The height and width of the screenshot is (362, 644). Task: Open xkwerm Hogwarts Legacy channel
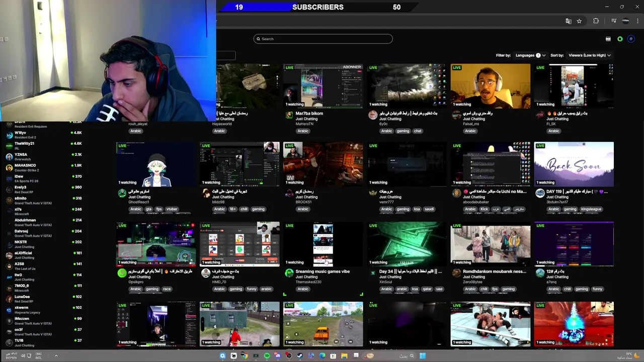(44, 310)
